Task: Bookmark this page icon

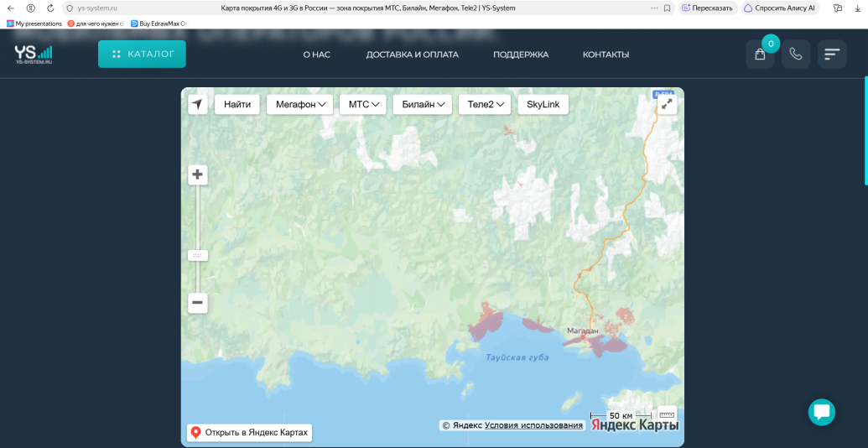Action: point(667,8)
